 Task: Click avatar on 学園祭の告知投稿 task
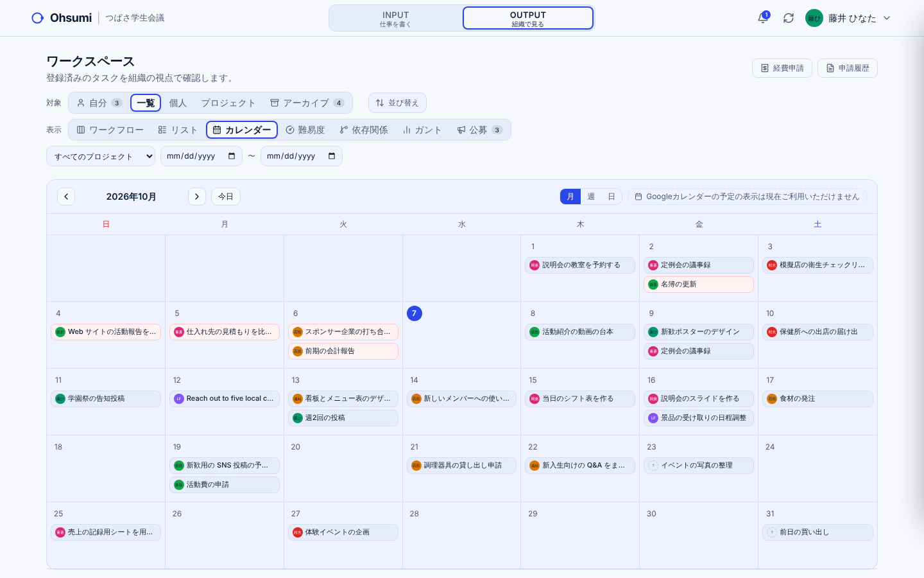tap(60, 399)
